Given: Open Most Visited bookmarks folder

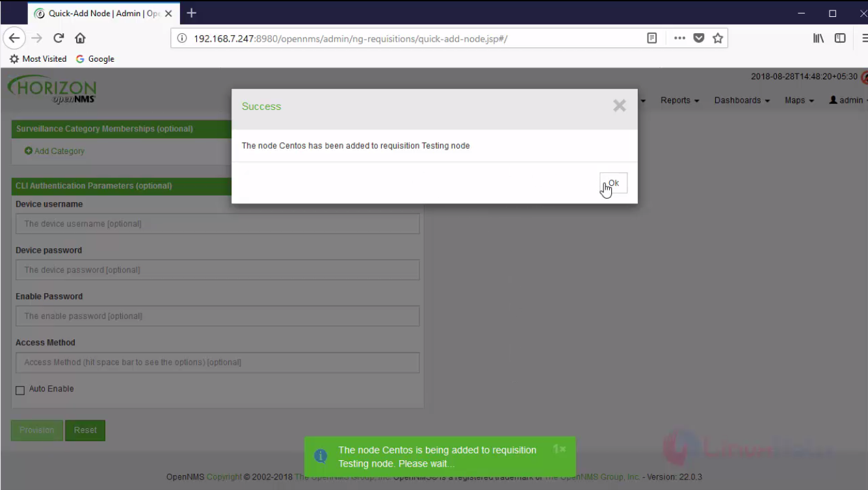Looking at the screenshot, I should (38, 58).
